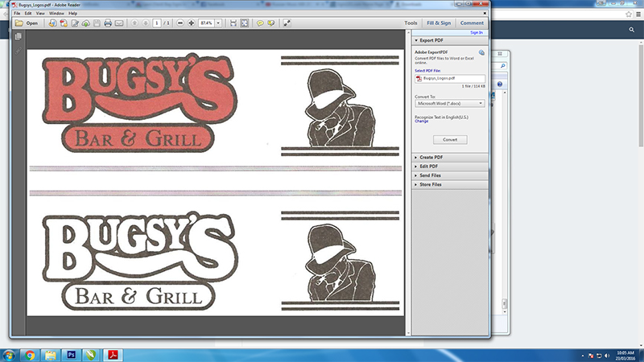644x362 pixels.
Task: Open the File menu
Action: point(17,13)
